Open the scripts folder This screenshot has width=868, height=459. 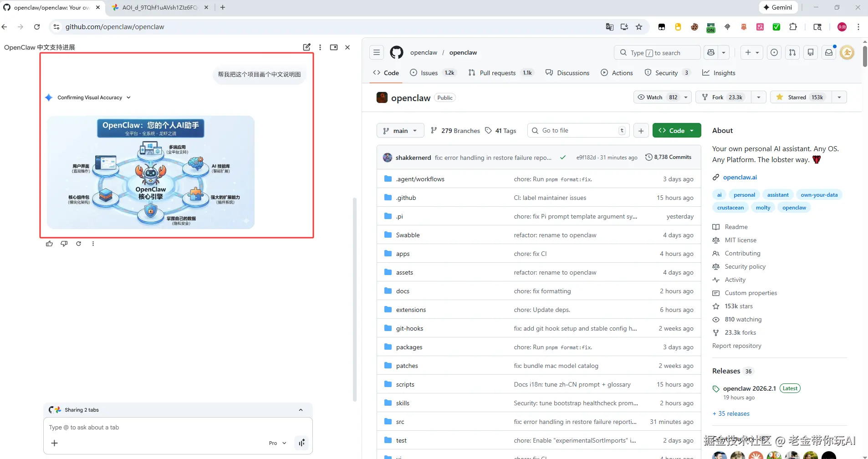point(405,384)
